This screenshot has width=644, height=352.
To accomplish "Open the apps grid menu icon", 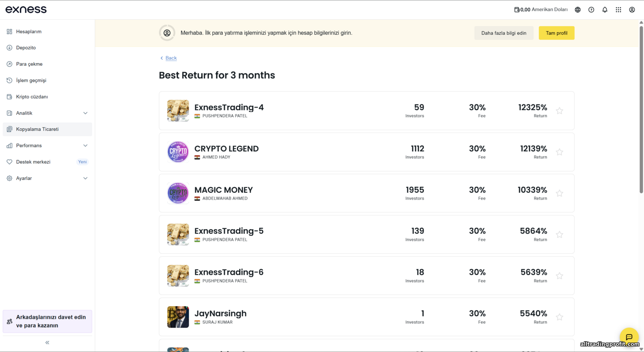I will [x=618, y=9].
